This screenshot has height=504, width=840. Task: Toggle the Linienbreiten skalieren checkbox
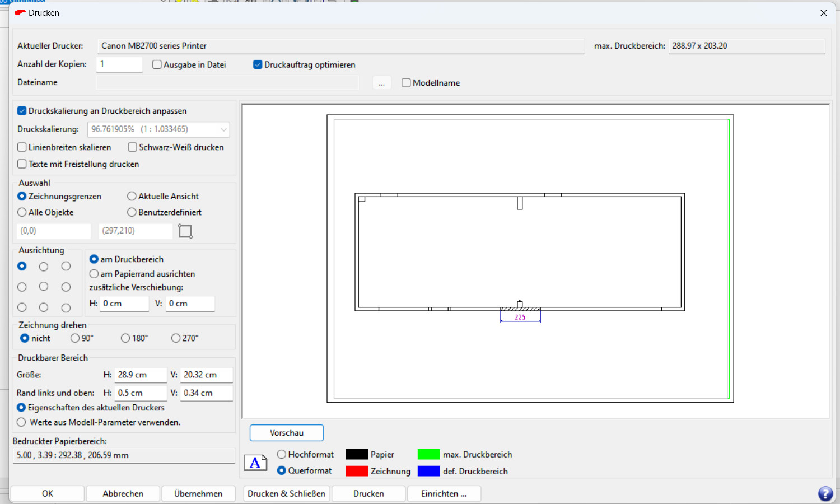22,147
